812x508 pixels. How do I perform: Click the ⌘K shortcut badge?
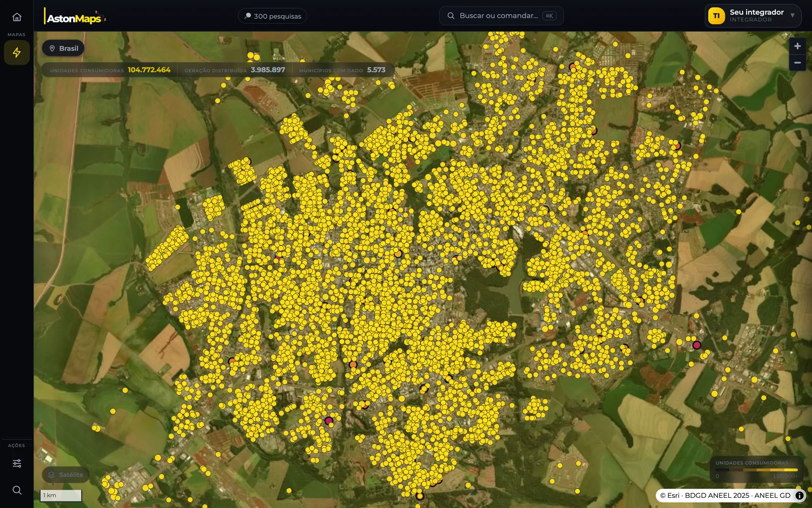tap(549, 16)
